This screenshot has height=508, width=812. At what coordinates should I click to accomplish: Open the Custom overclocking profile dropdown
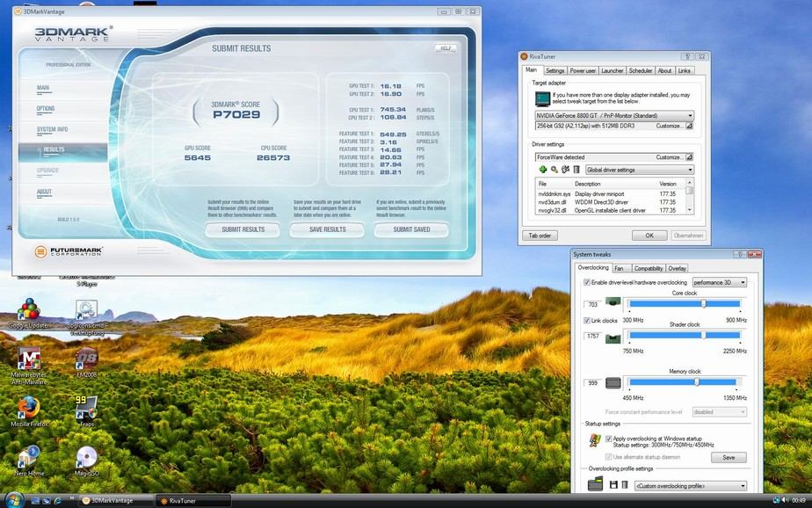click(691, 486)
